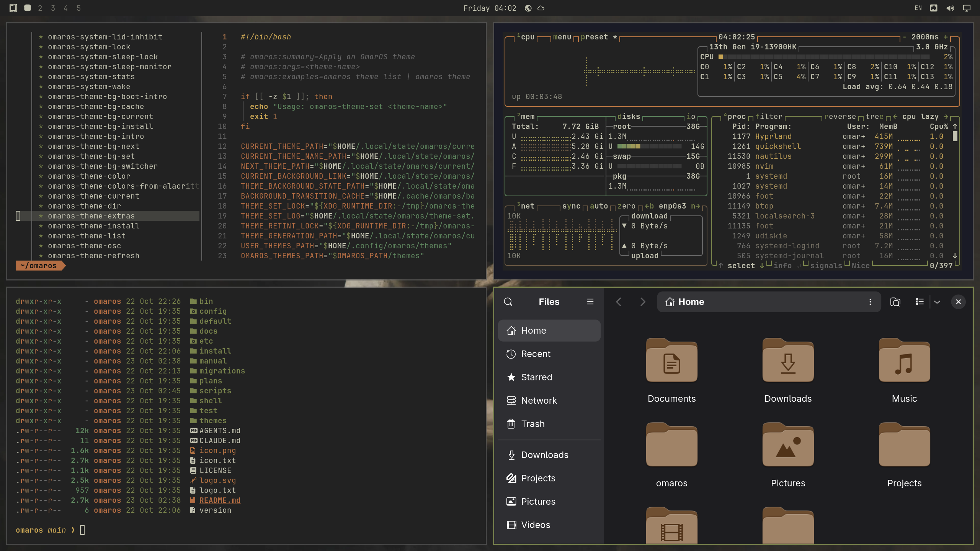980x551 pixels.
Task: Open Trash in the Files sidebar
Action: pos(549,424)
